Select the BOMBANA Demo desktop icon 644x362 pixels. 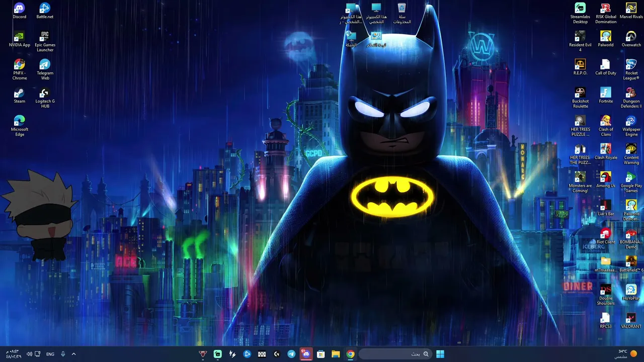631,238
